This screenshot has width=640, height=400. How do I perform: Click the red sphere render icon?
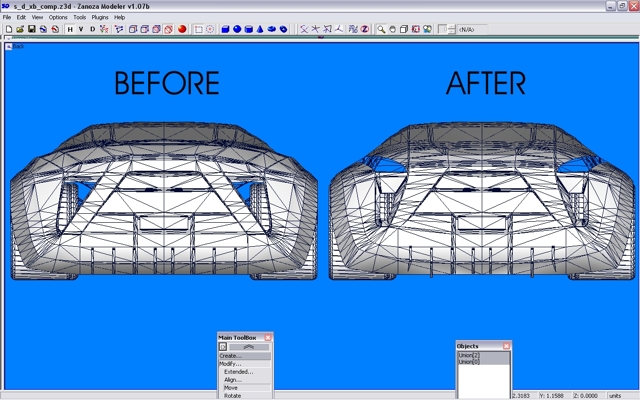(182, 29)
